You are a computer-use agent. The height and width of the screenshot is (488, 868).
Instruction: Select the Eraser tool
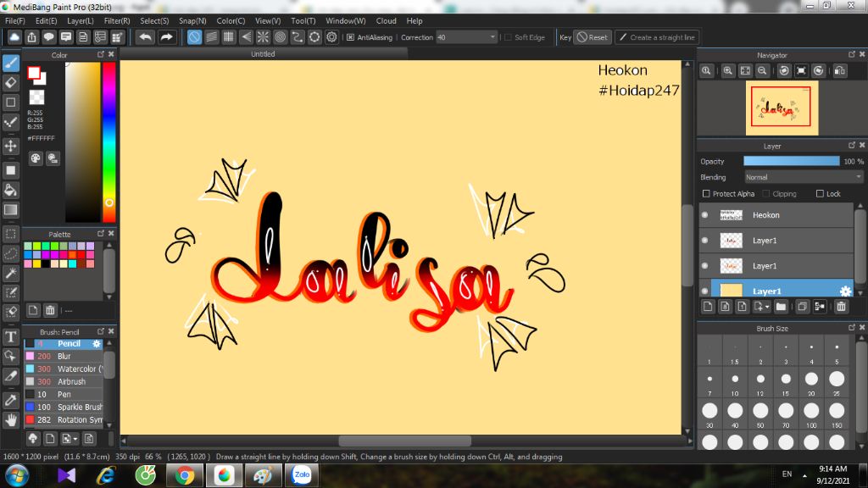(10, 83)
